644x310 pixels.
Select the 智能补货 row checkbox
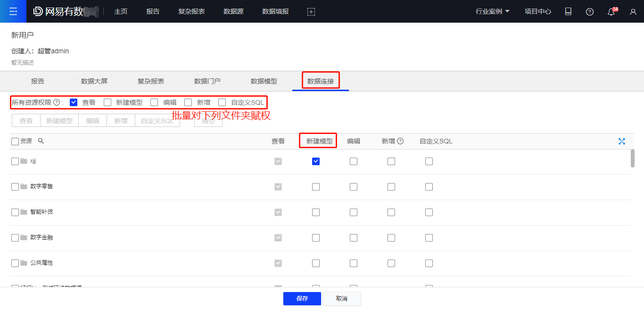[x=15, y=212]
